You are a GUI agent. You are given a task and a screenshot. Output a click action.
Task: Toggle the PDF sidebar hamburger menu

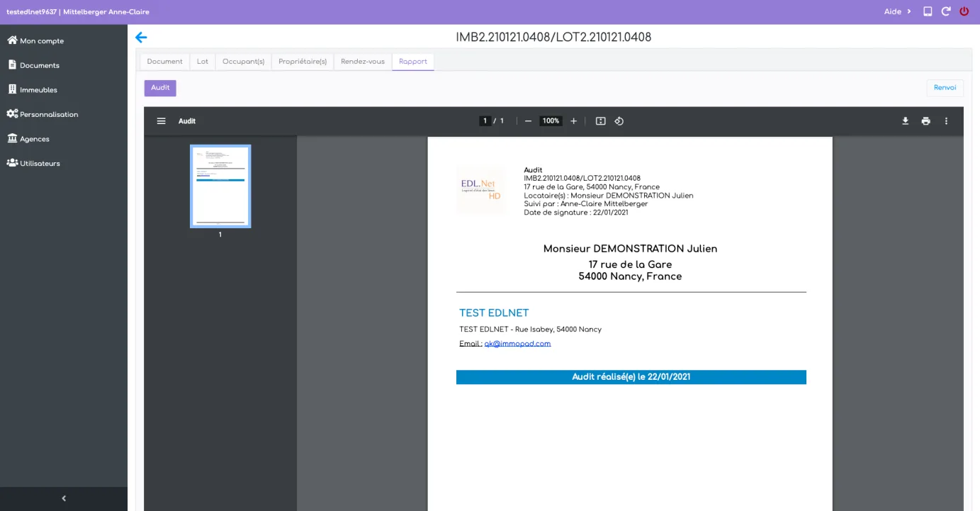162,121
